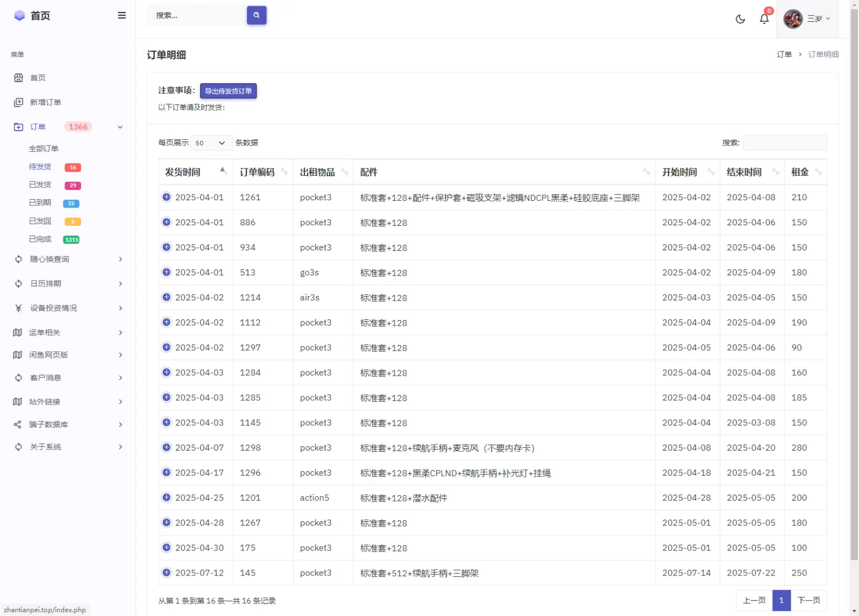Expand order 1261 details with its plus icon
This screenshot has height=616, width=859.
(x=166, y=197)
